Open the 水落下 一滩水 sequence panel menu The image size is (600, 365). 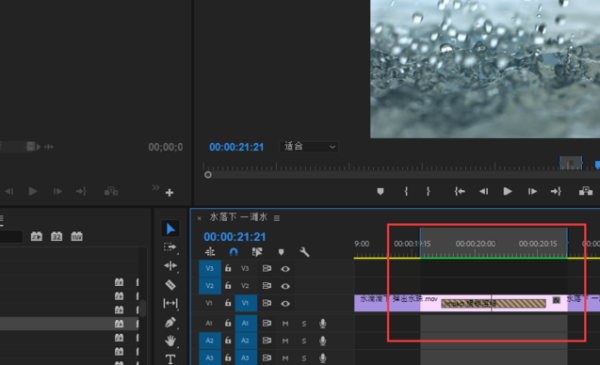[x=277, y=218]
